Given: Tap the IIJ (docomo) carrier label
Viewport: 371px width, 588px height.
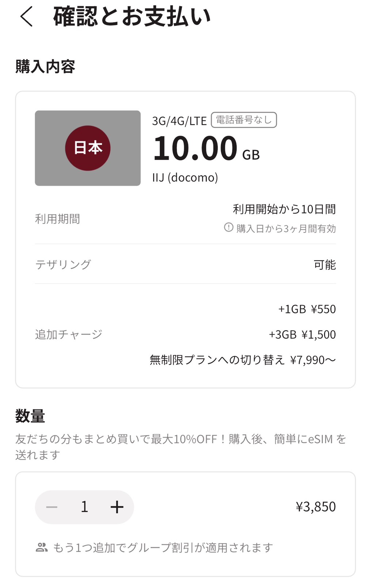Looking at the screenshot, I should [x=185, y=178].
